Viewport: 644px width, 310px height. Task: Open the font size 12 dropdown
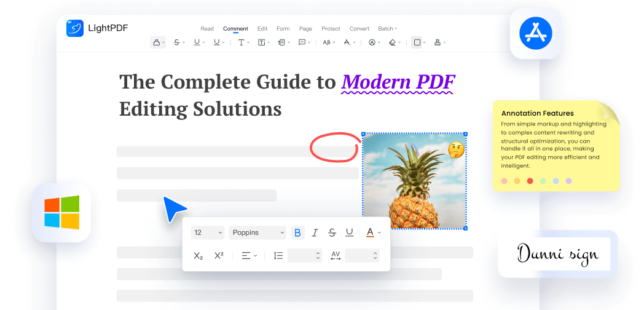[x=208, y=232]
